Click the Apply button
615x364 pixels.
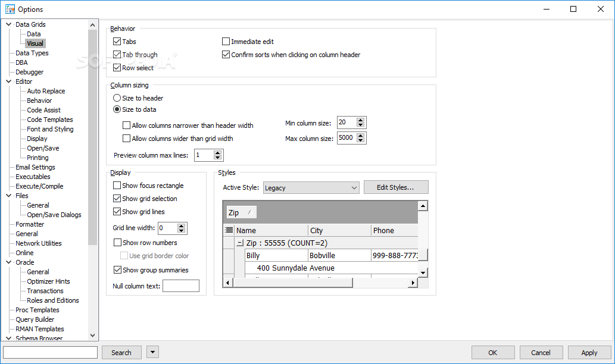(589, 353)
